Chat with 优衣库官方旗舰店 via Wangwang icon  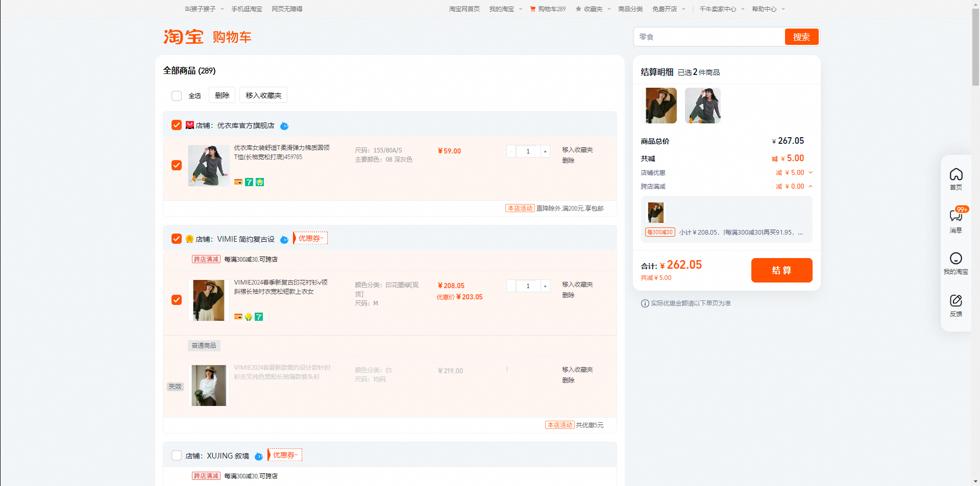click(x=284, y=126)
